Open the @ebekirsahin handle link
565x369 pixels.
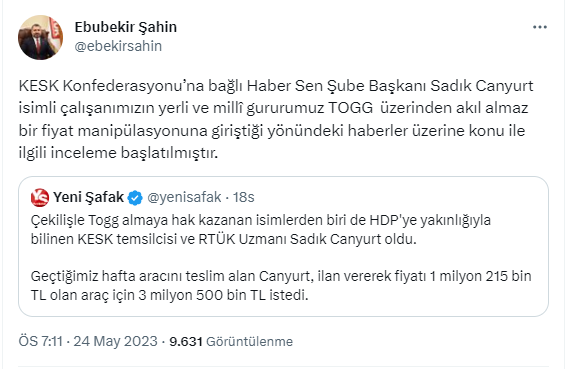pyautogui.click(x=118, y=46)
